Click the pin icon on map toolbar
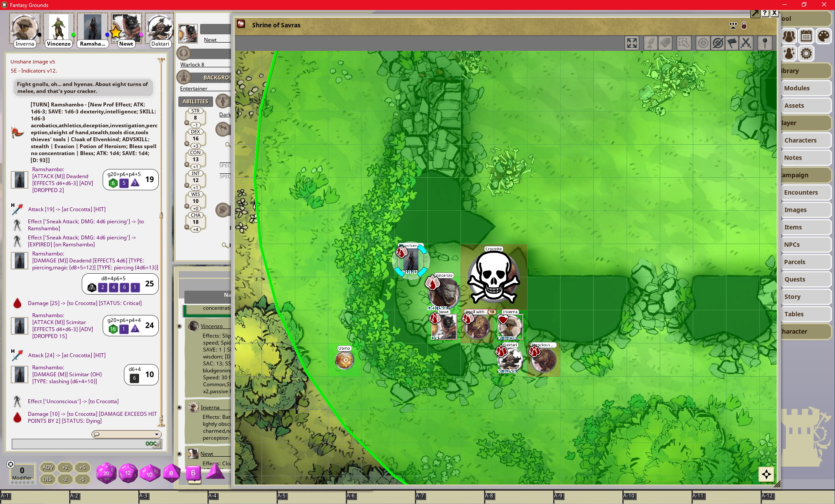 point(765,43)
